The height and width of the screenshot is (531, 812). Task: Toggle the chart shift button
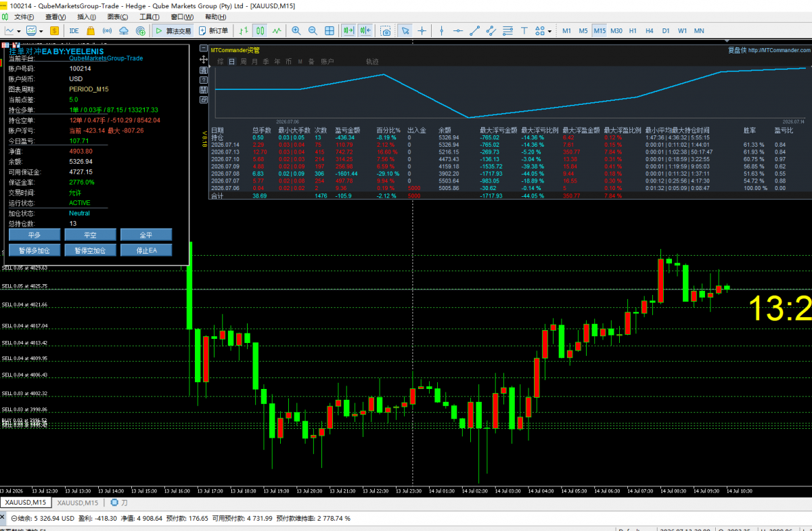[366, 30]
